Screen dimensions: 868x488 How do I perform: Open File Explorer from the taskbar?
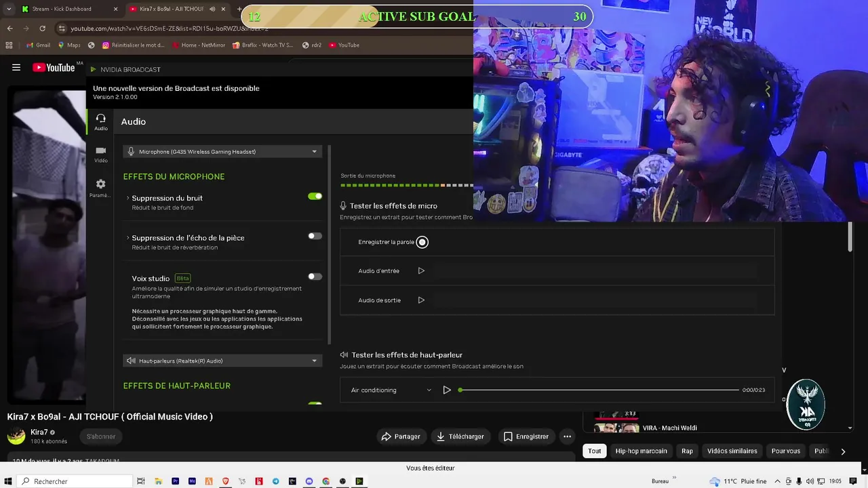tap(159, 481)
